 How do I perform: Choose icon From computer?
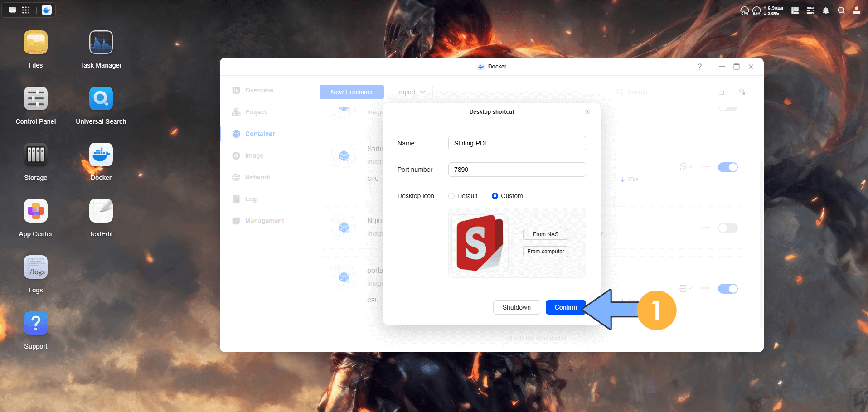[546, 252]
